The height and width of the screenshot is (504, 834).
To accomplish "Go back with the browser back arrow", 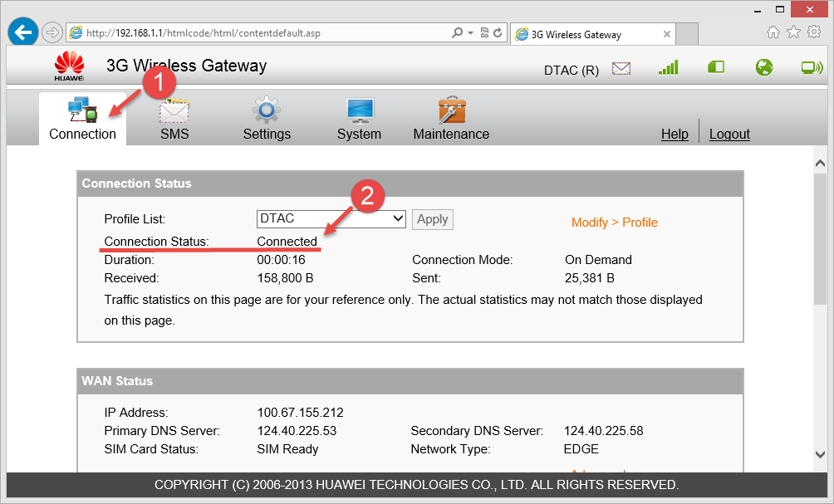I will tap(23, 32).
